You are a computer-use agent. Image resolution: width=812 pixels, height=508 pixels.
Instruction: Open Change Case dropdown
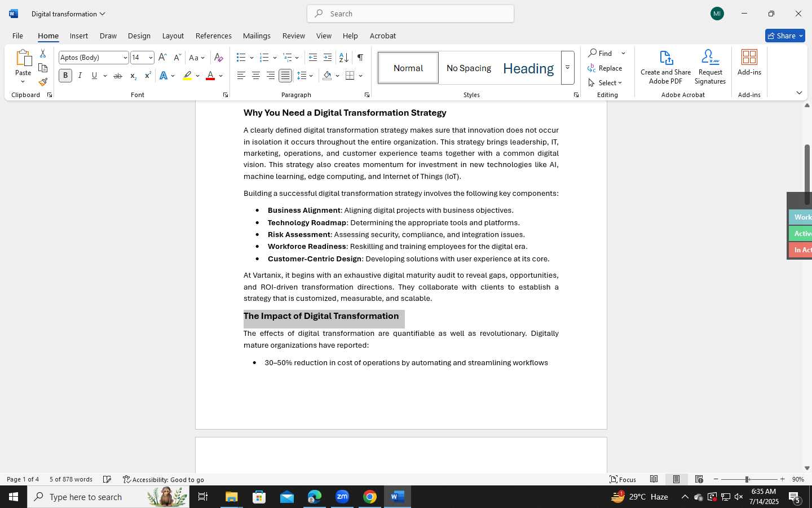(197, 58)
